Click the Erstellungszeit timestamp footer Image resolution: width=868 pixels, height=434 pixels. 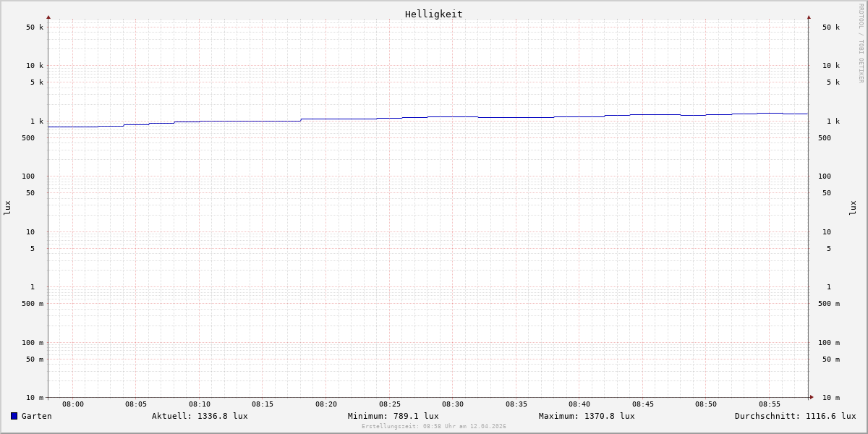click(x=434, y=427)
